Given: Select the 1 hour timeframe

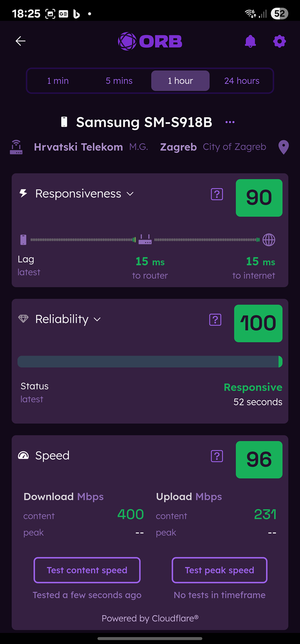Looking at the screenshot, I should coord(180,81).
